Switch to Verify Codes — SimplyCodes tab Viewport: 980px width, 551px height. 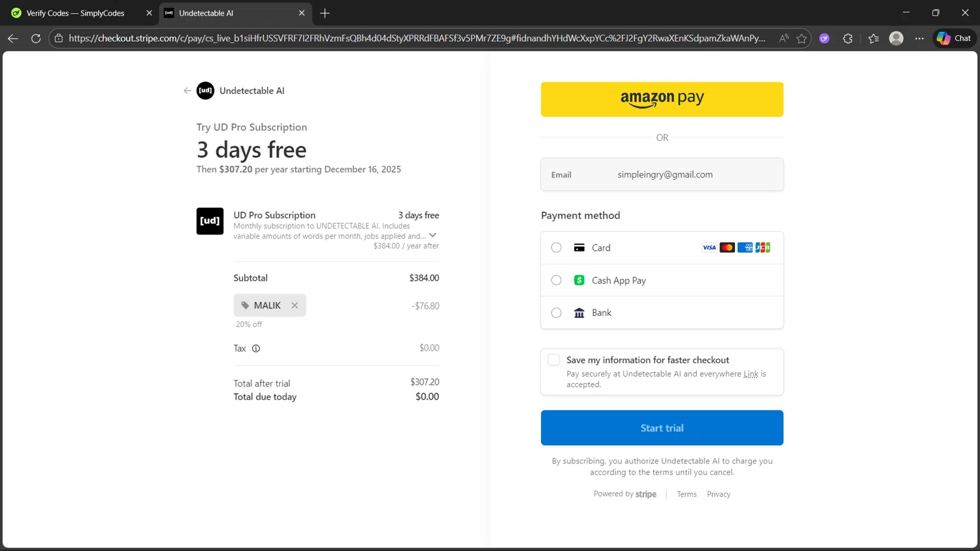81,13
